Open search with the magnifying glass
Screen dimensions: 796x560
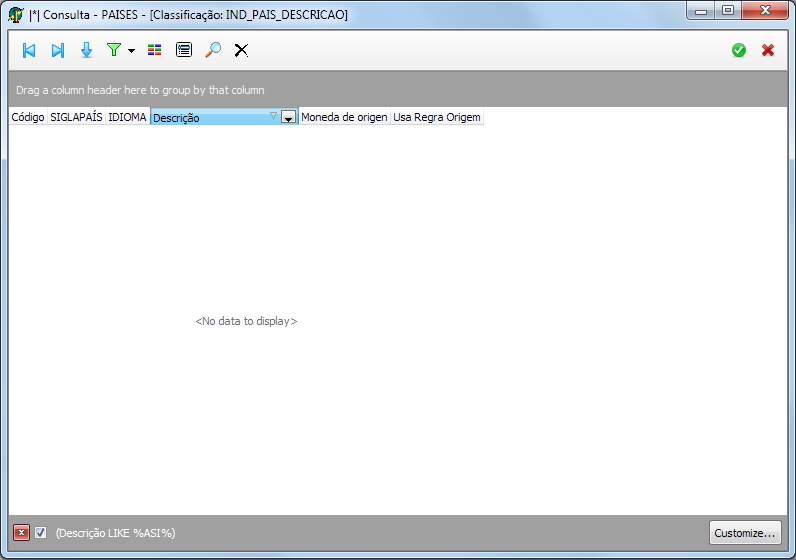pos(213,50)
